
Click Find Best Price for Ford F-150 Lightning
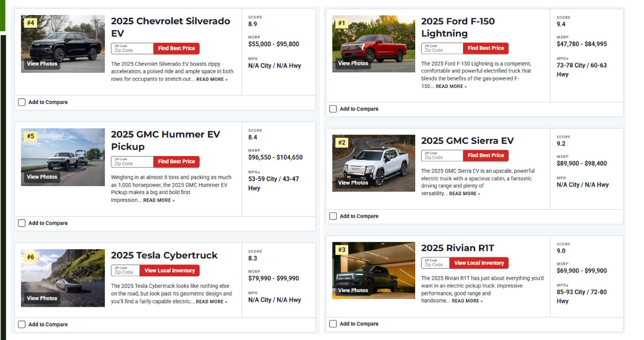[x=485, y=48]
